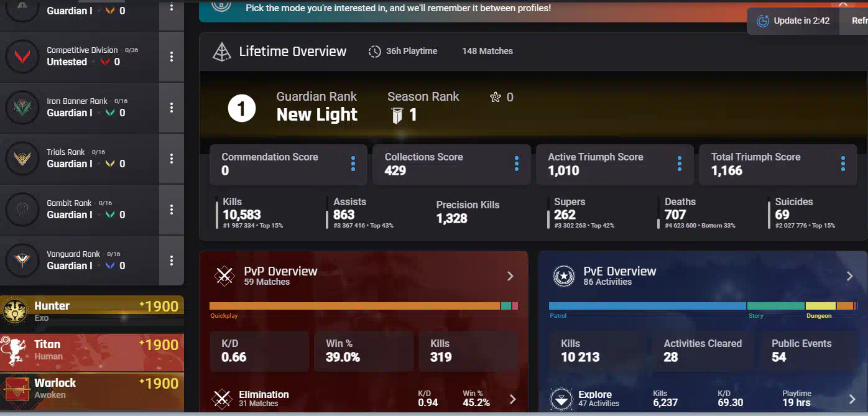Open the Total Triumph Score options menu
The height and width of the screenshot is (416, 868).
click(843, 164)
